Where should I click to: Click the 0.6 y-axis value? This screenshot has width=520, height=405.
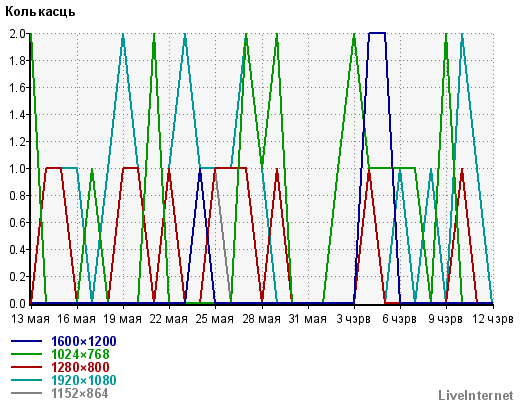click(17, 223)
